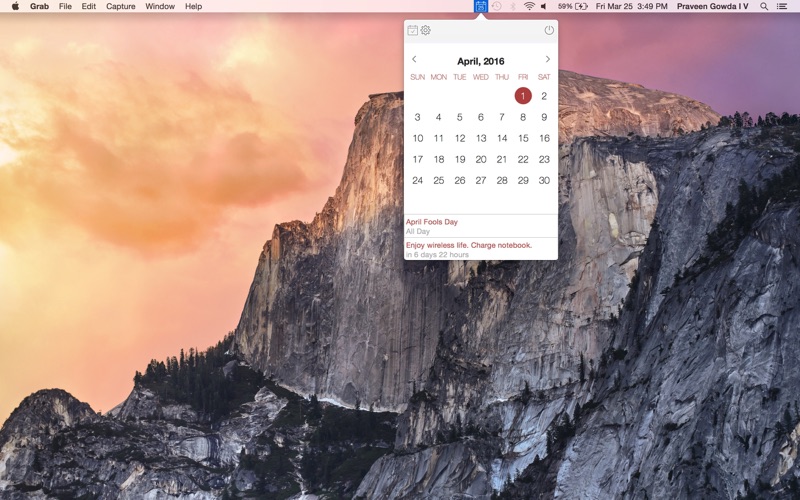Screen dimensions: 800x500
Task: Open the Window menu
Action: click(160, 6)
